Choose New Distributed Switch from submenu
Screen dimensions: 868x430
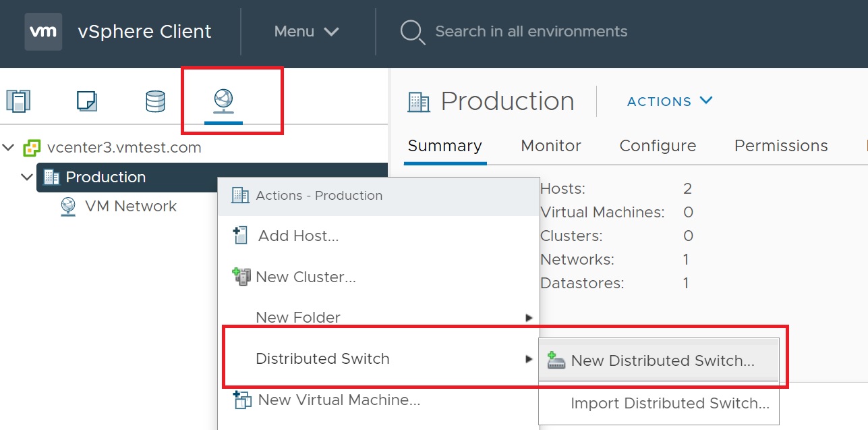coord(662,360)
